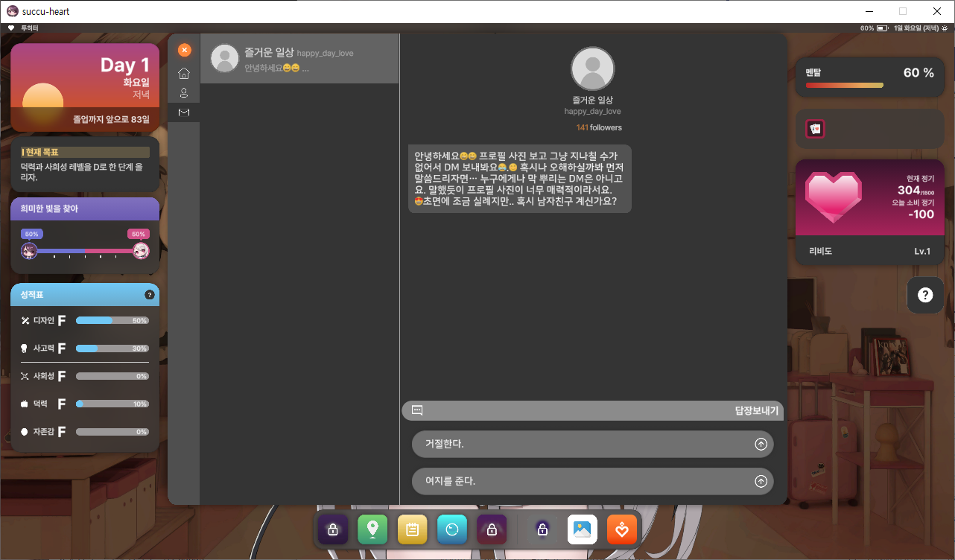This screenshot has height=560, width=955.
Task: Open the yellow notepad dock icon
Action: pos(412,529)
